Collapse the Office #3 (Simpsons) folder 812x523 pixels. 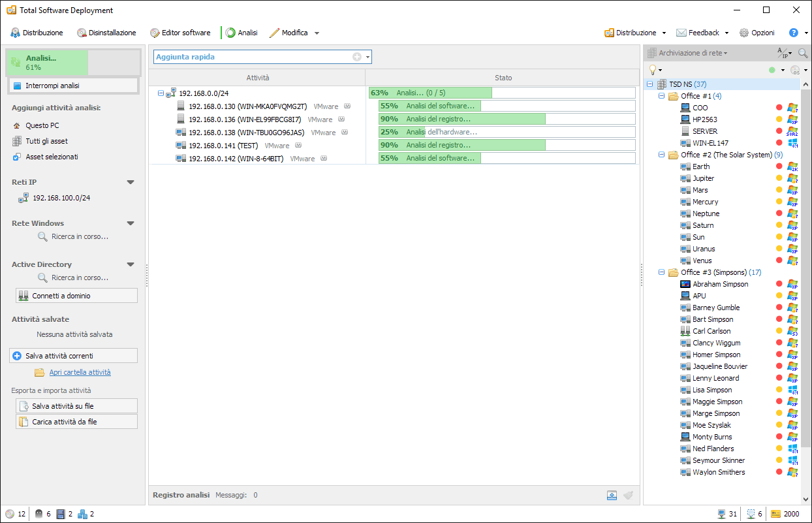(661, 272)
